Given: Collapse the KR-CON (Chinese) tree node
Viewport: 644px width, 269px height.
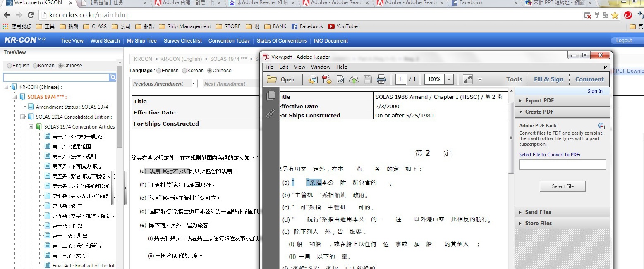Looking at the screenshot, I should point(7,87).
